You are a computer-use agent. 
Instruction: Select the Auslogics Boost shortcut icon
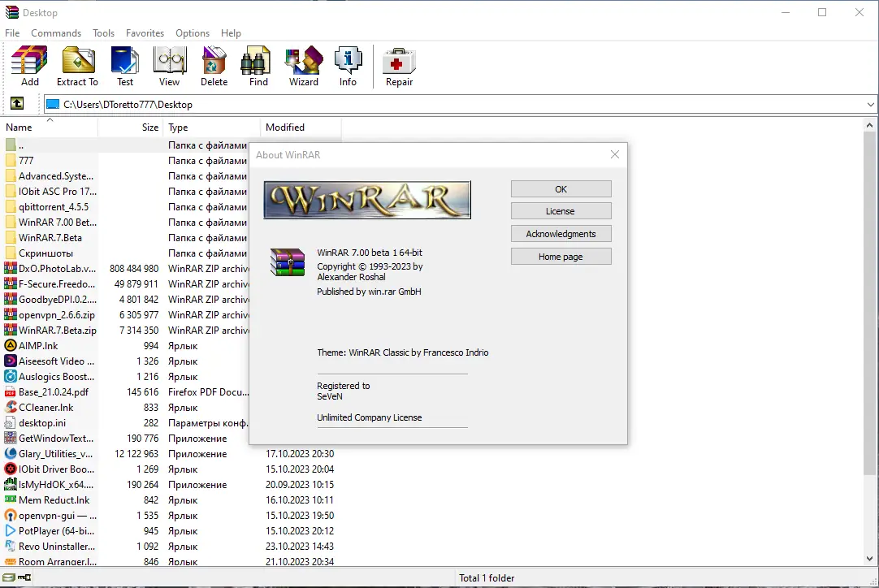point(10,377)
